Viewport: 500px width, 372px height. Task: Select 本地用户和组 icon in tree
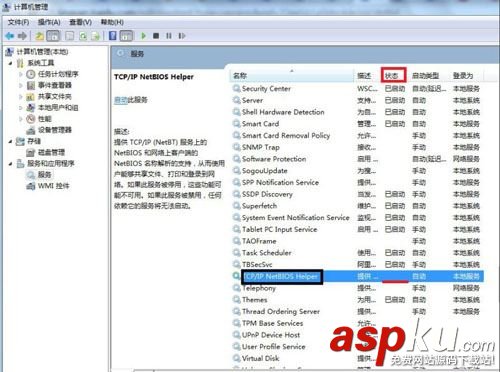tap(31, 108)
